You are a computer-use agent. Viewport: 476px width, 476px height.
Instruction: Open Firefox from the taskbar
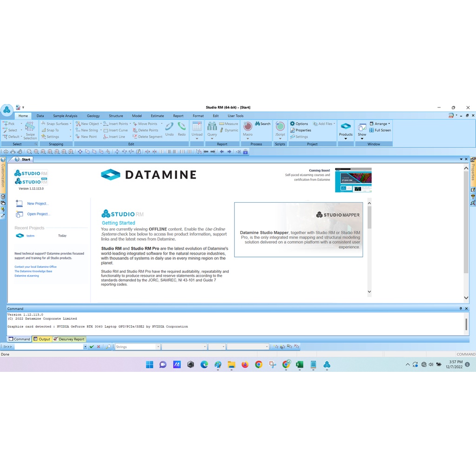click(x=245, y=364)
